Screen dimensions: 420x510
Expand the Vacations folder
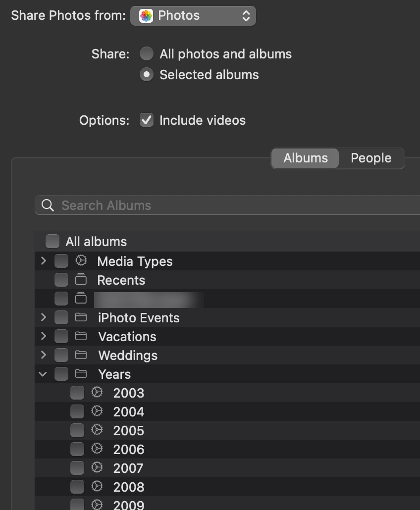[x=43, y=336]
